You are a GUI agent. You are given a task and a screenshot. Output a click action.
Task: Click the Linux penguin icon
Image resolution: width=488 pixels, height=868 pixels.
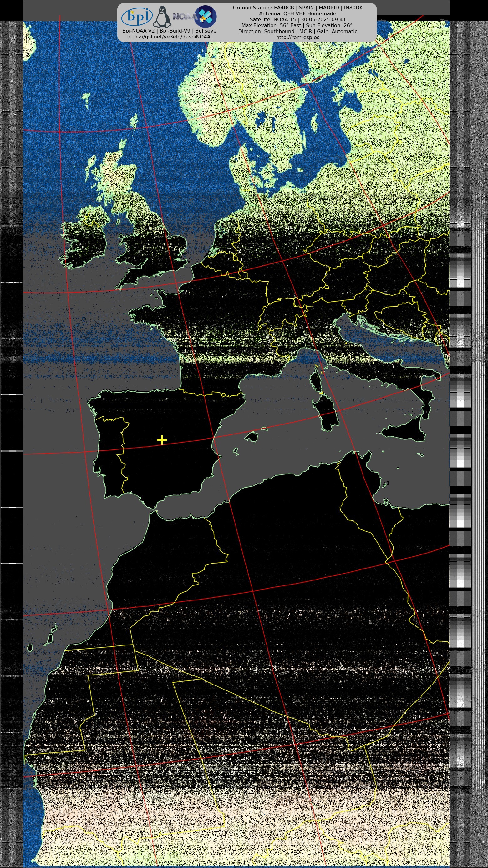click(162, 17)
